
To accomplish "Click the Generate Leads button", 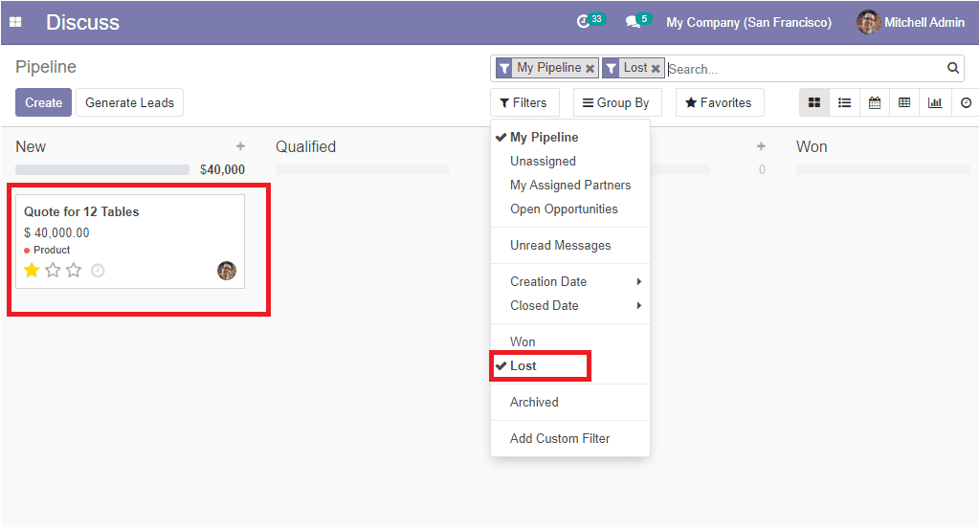I will [x=129, y=102].
